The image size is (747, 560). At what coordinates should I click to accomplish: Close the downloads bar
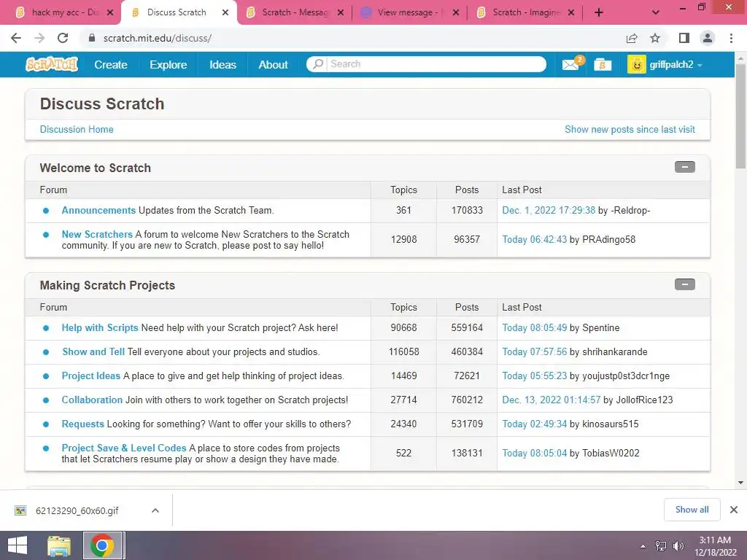click(734, 510)
